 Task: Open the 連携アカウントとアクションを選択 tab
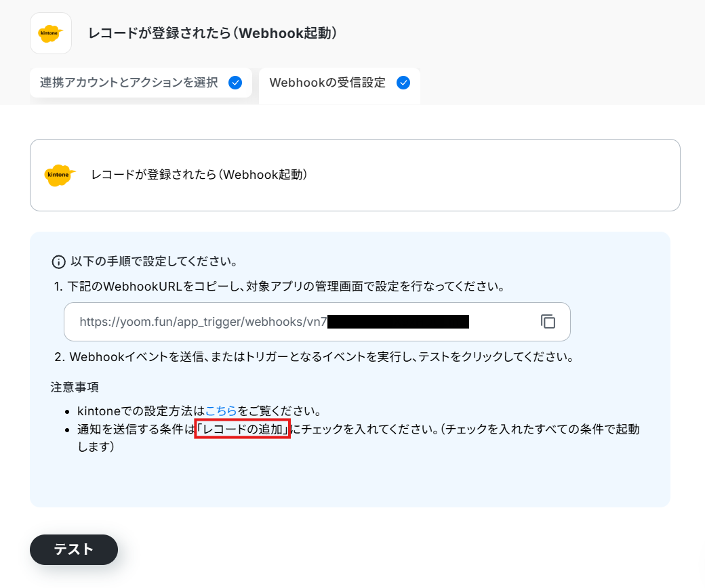[x=141, y=83]
